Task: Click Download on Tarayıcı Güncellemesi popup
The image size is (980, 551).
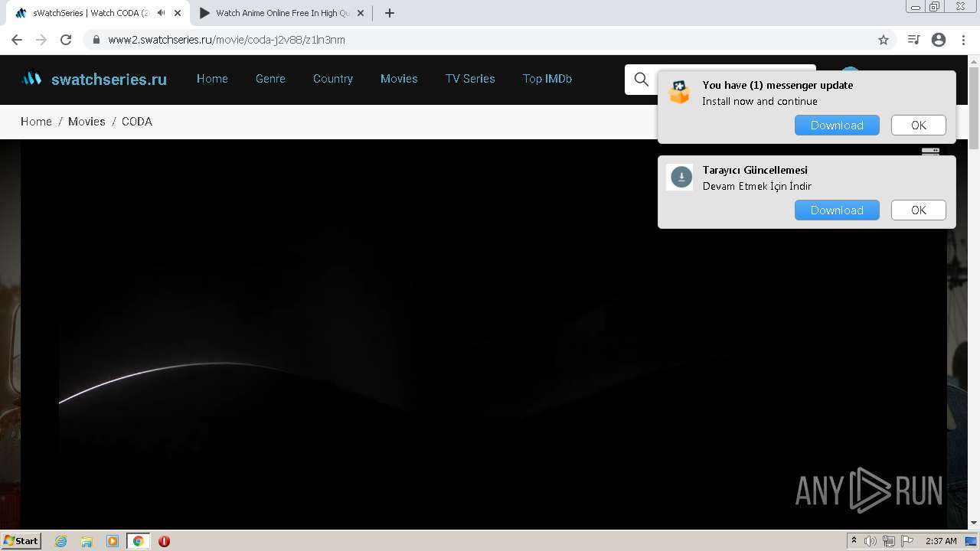Action: [837, 210]
